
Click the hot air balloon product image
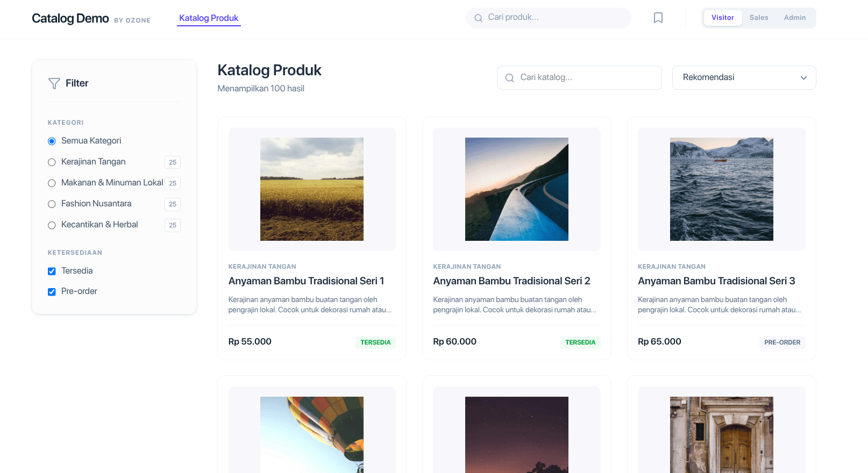312,435
